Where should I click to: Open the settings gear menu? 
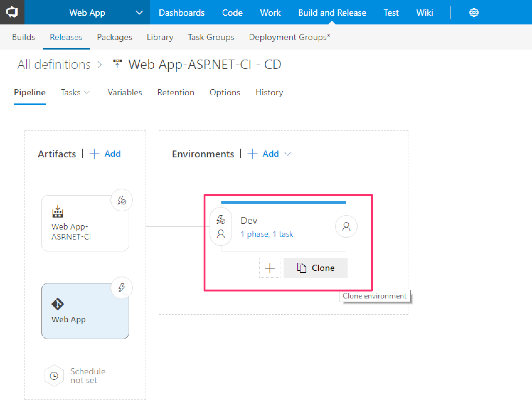[x=474, y=13]
